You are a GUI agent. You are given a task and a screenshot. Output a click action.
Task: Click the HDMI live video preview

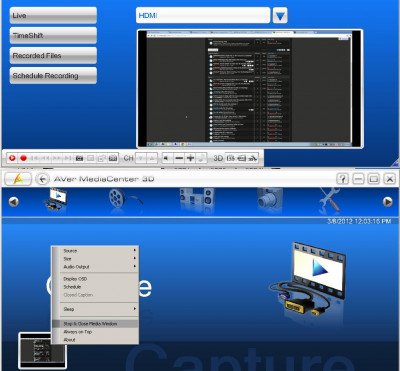[249, 89]
